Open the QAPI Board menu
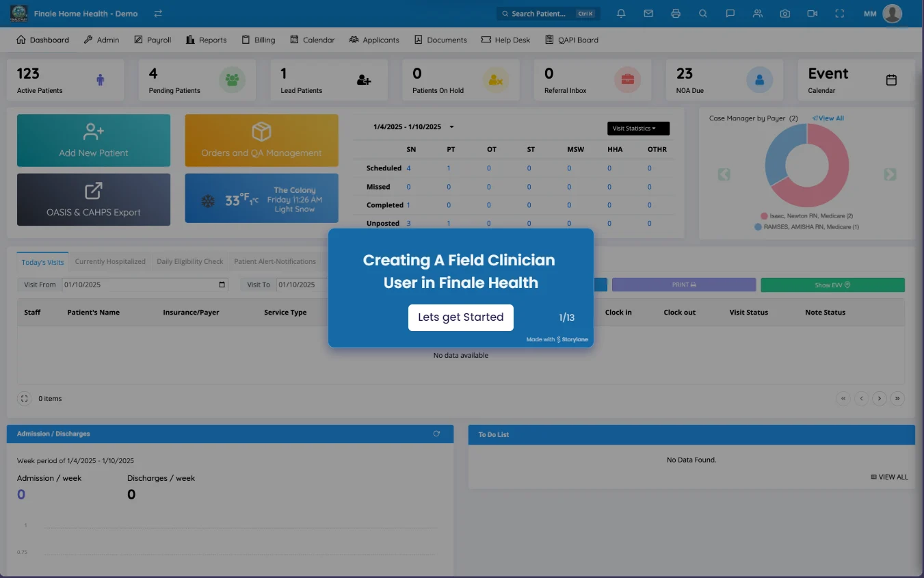Viewport: 924px width, 578px height. point(571,40)
